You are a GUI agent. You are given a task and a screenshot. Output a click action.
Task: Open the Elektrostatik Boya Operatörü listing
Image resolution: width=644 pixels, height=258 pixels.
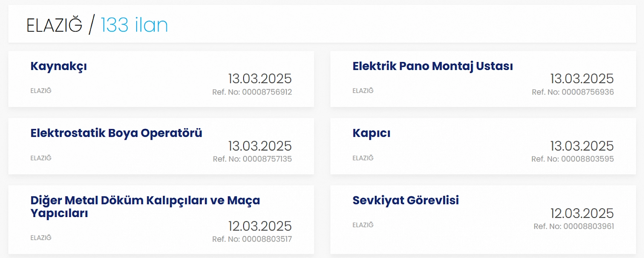pyautogui.click(x=116, y=133)
